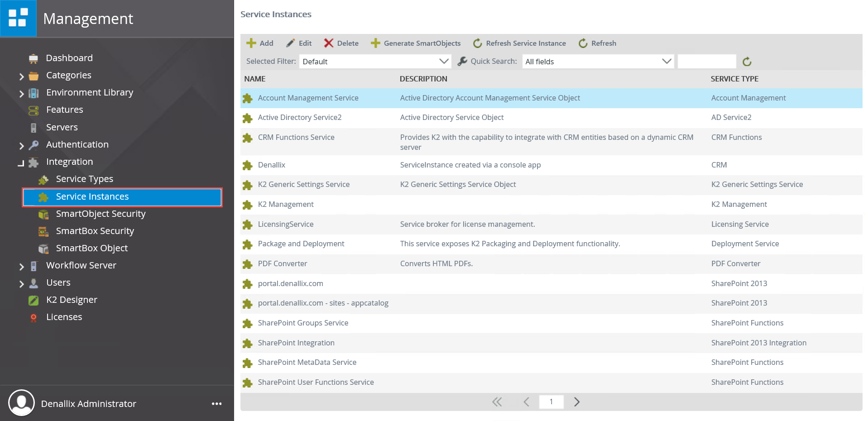Click the Features icon
Image resolution: width=868 pixels, height=421 pixels.
point(34,110)
